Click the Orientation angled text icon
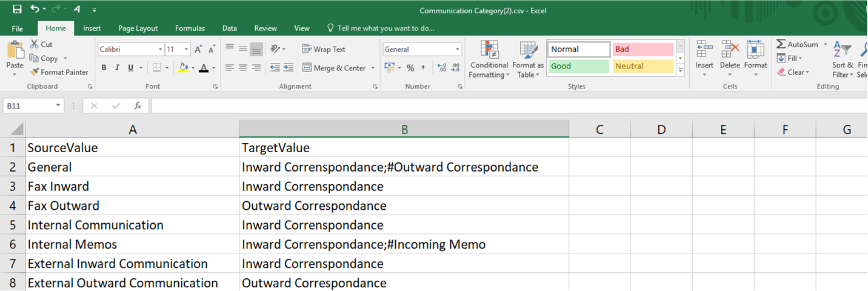This screenshot has width=868, height=291. (x=276, y=49)
